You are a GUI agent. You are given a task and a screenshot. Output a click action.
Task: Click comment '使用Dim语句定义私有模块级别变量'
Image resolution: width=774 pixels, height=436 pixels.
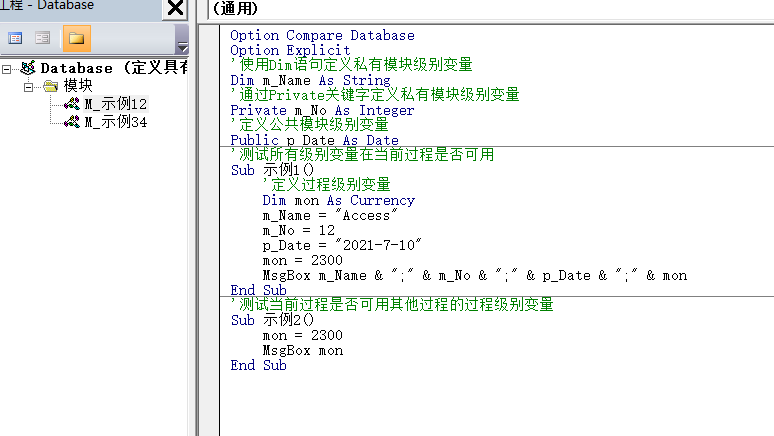point(351,65)
